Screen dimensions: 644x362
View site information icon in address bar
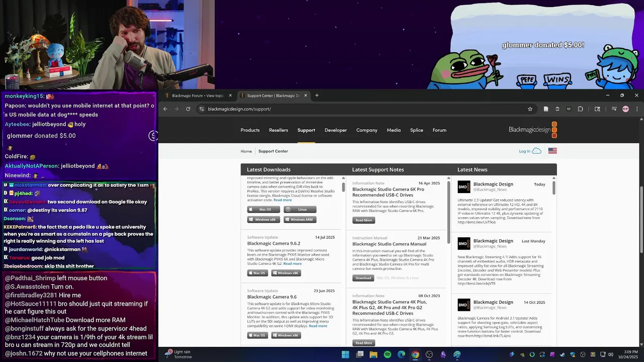[201, 109]
